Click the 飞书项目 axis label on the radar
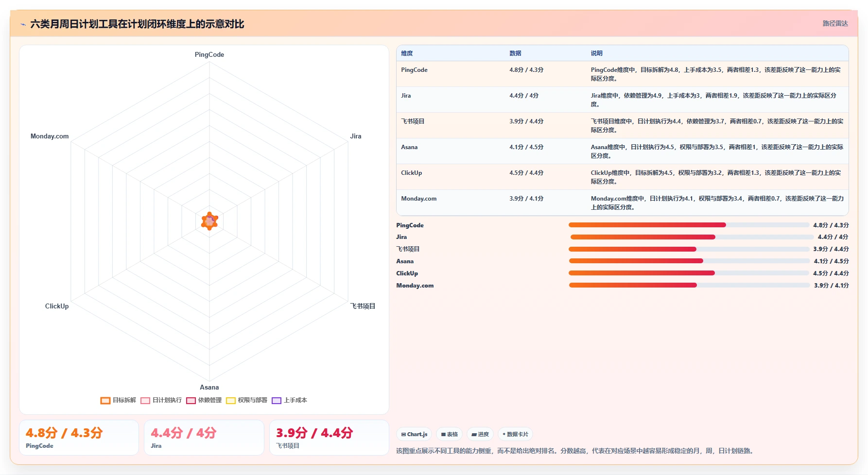 click(363, 306)
